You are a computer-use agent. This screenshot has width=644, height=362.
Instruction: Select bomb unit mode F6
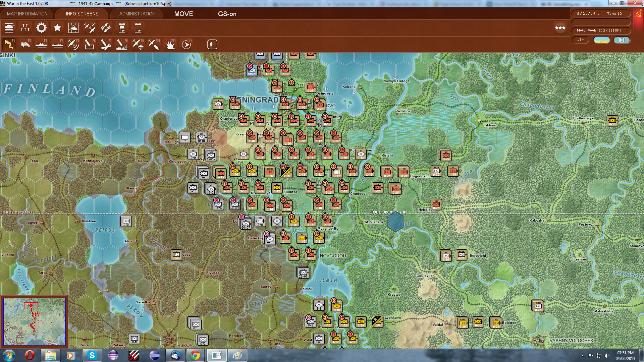click(90, 44)
